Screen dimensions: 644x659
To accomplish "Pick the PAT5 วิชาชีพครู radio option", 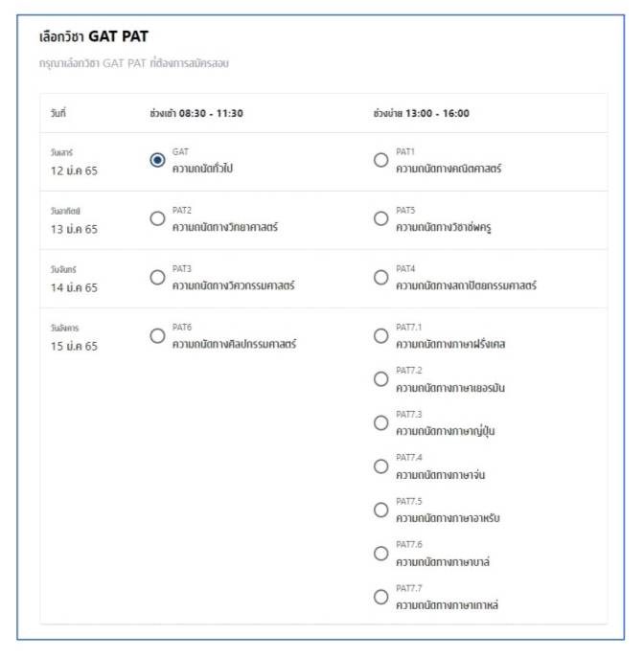I will tap(381, 218).
